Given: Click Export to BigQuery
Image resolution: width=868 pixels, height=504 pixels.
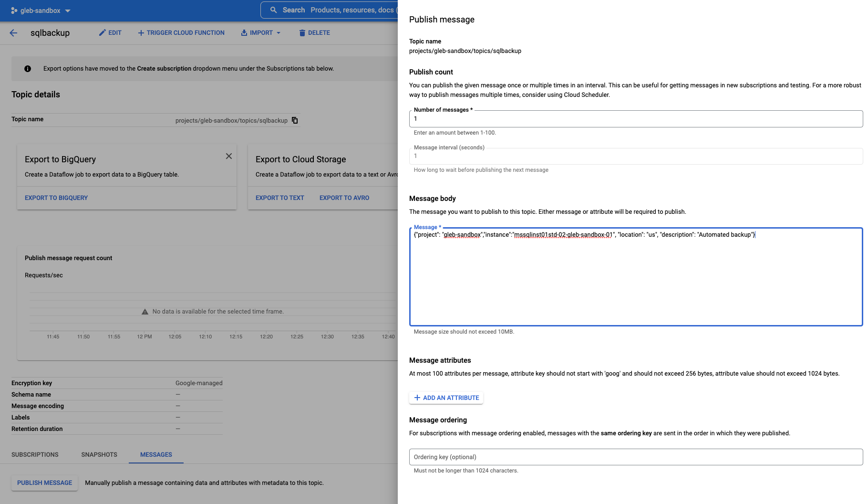Looking at the screenshot, I should (56, 198).
